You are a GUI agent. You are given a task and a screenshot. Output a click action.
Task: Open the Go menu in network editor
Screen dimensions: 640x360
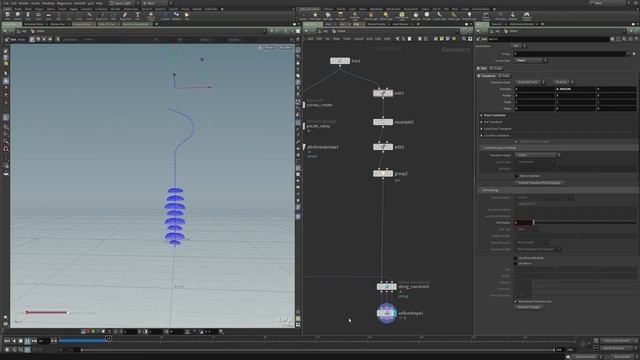tap(327, 39)
